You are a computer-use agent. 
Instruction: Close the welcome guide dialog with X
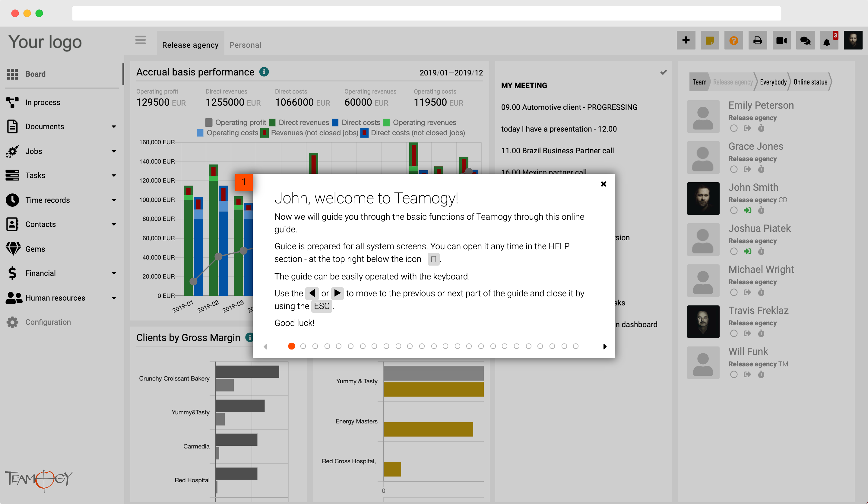pos(603,184)
